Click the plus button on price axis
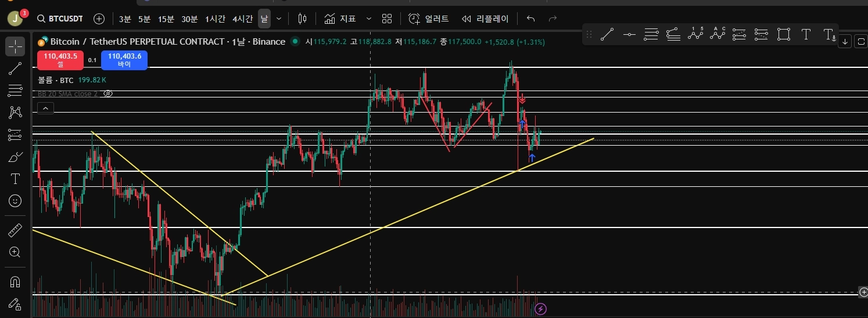868x318 pixels. pyautogui.click(x=863, y=292)
